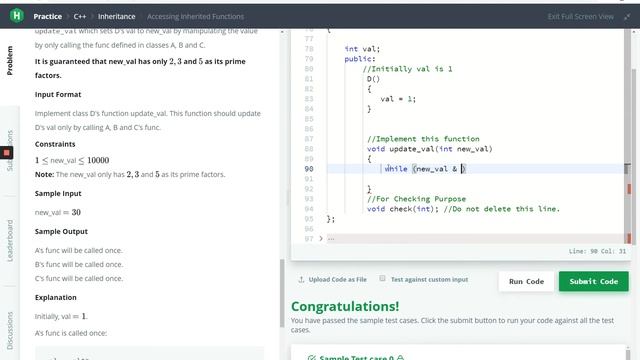
Task: Click the Run Code button
Action: pyautogui.click(x=526, y=281)
